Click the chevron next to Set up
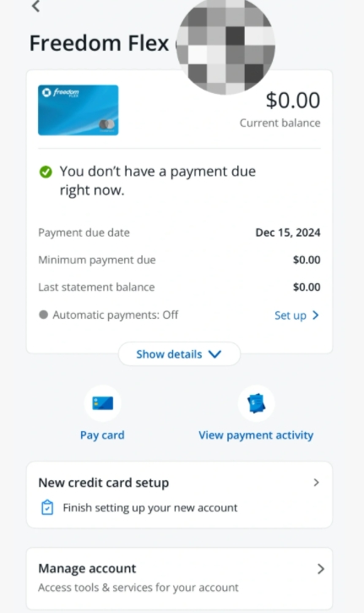The width and height of the screenshot is (364, 613). tap(316, 315)
